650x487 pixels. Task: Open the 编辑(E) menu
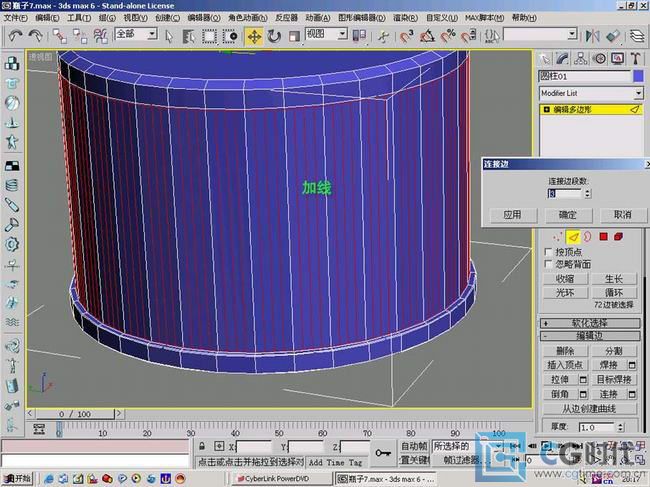pos(47,18)
